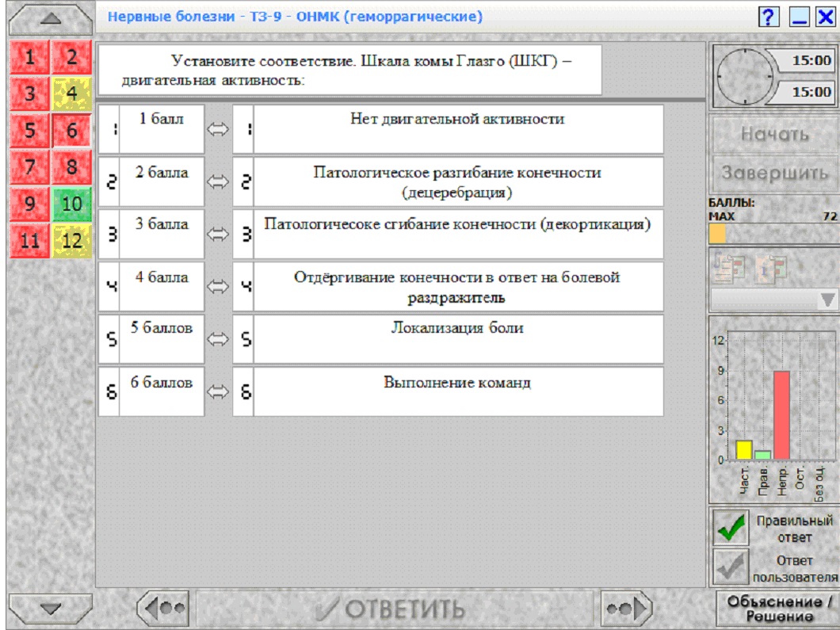This screenshot has width=840, height=630.
Task: Click the ОТВЕТИТЬ button
Action: tap(395, 609)
